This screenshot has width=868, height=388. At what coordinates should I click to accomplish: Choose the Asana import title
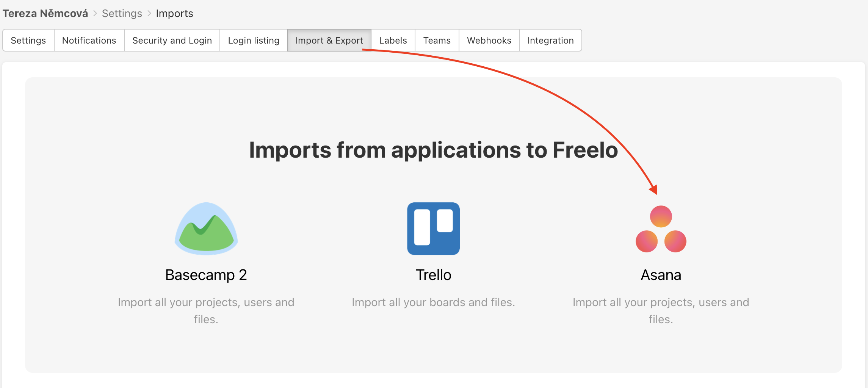pos(661,275)
